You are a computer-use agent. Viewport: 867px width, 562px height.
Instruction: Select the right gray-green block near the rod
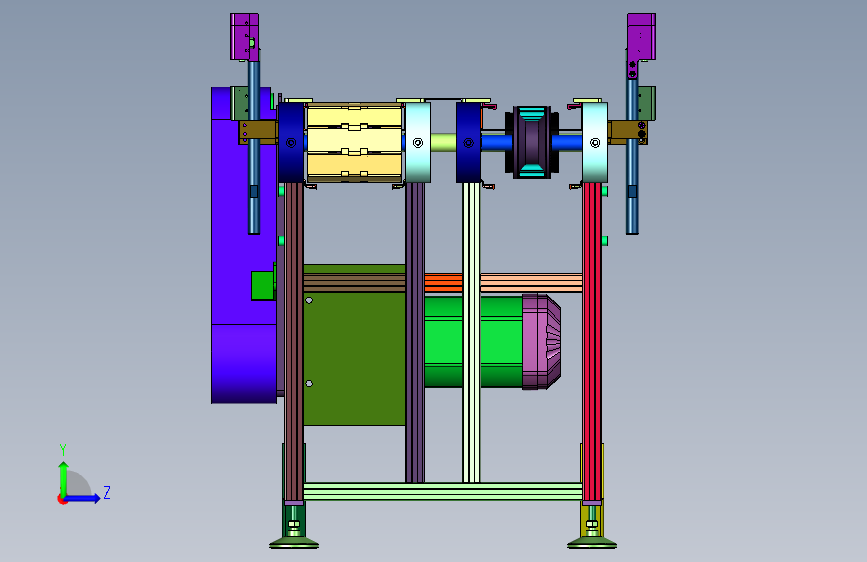pos(647,103)
